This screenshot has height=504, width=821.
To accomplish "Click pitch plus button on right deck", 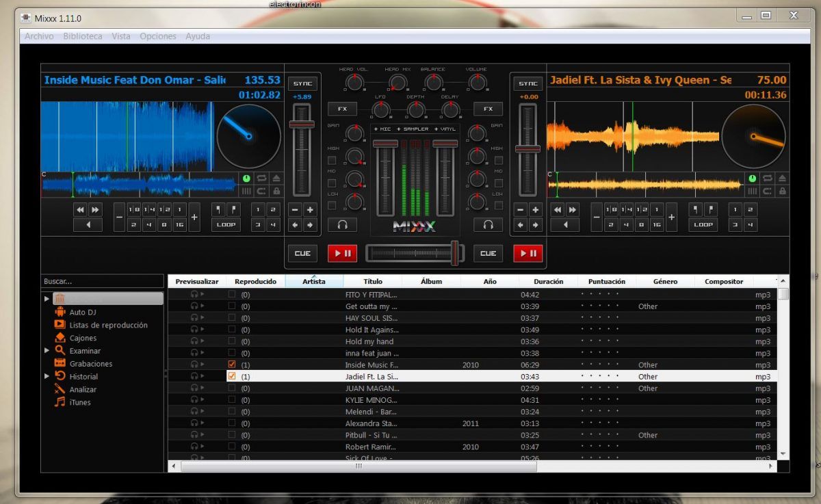I will [x=536, y=210].
